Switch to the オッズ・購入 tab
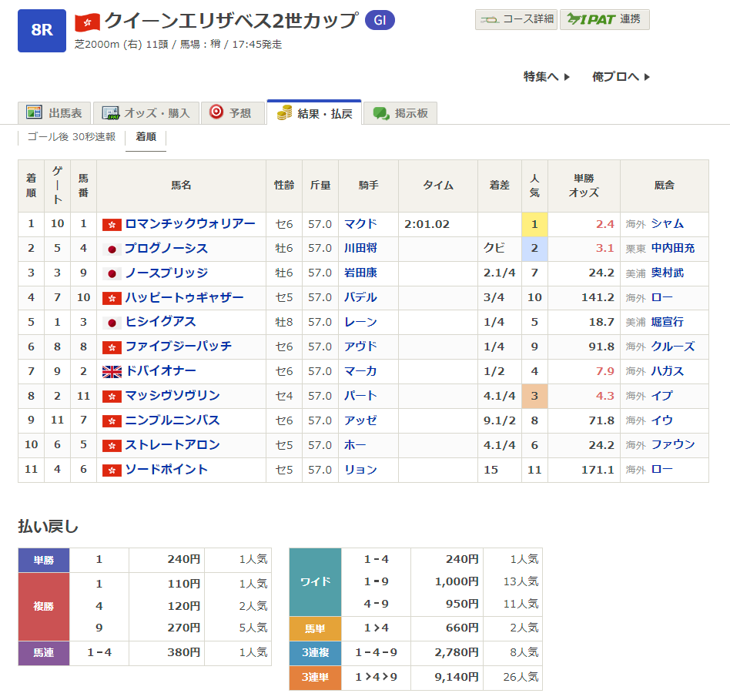This screenshot has height=700, width=730. pos(146,112)
